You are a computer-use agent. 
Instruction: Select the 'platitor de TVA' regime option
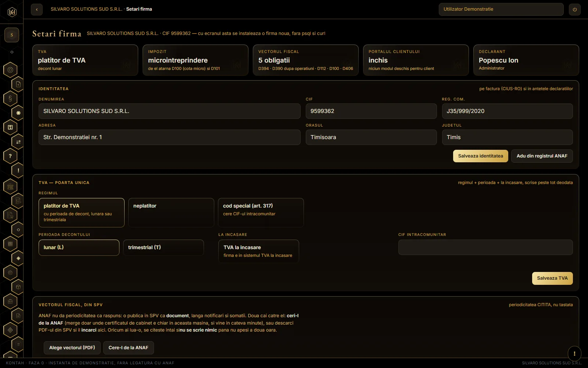pyautogui.click(x=82, y=213)
